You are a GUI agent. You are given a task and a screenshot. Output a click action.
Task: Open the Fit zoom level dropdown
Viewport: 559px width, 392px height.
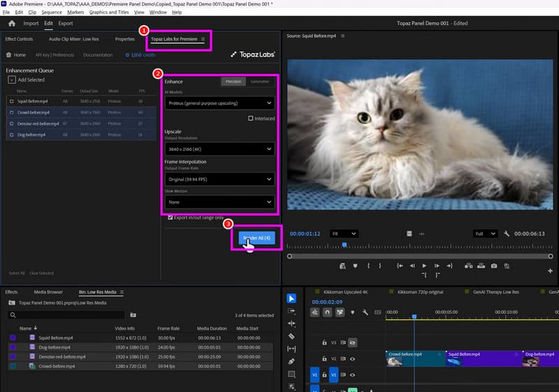pyautogui.click(x=344, y=234)
